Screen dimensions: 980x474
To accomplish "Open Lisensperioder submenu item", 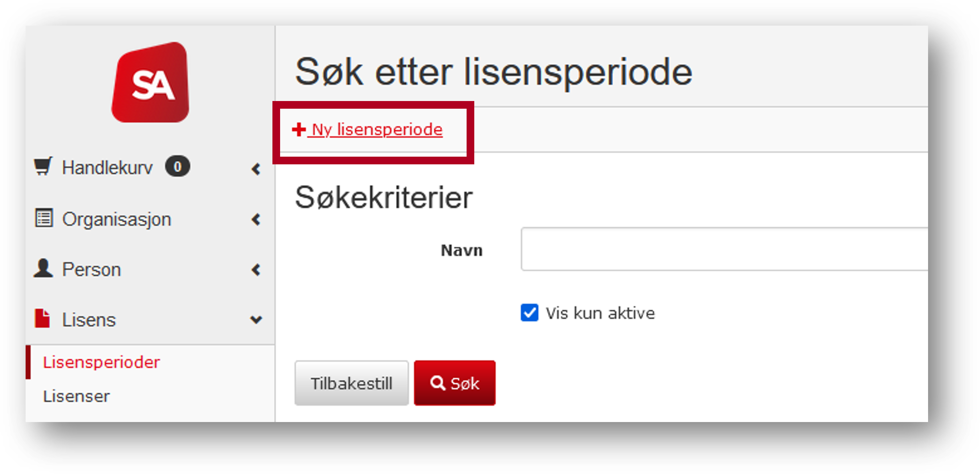I will 101,362.
